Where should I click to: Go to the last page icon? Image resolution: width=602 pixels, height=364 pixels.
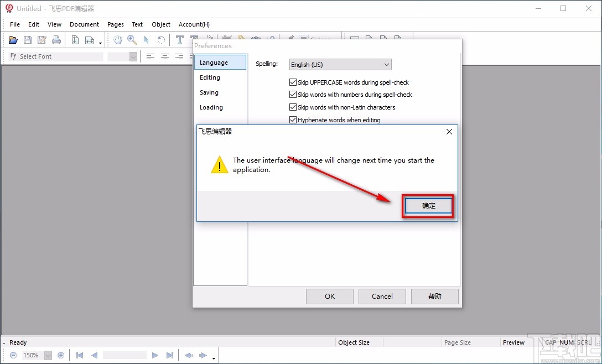170,355
